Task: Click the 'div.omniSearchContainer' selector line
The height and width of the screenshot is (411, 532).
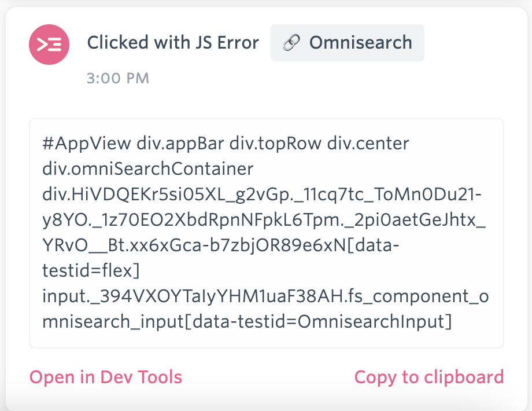Action: click(x=148, y=169)
